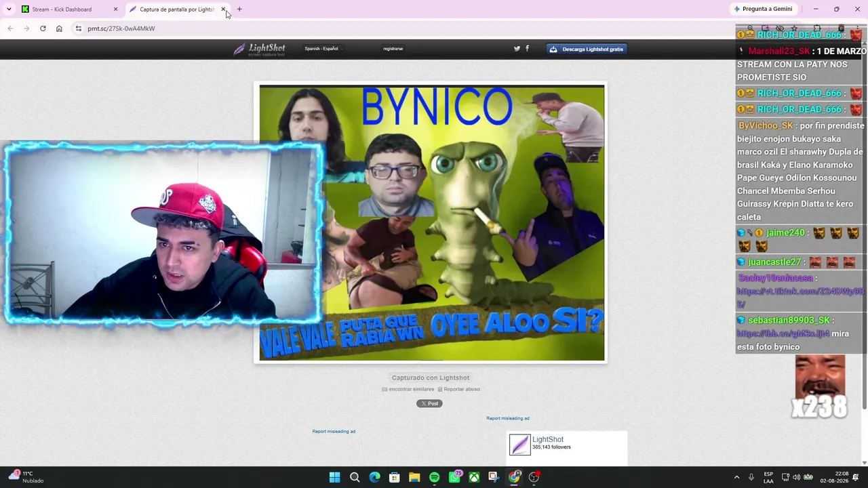868x488 pixels.
Task: Launch Microsoft Edge from the taskbar
Action: coord(374,477)
